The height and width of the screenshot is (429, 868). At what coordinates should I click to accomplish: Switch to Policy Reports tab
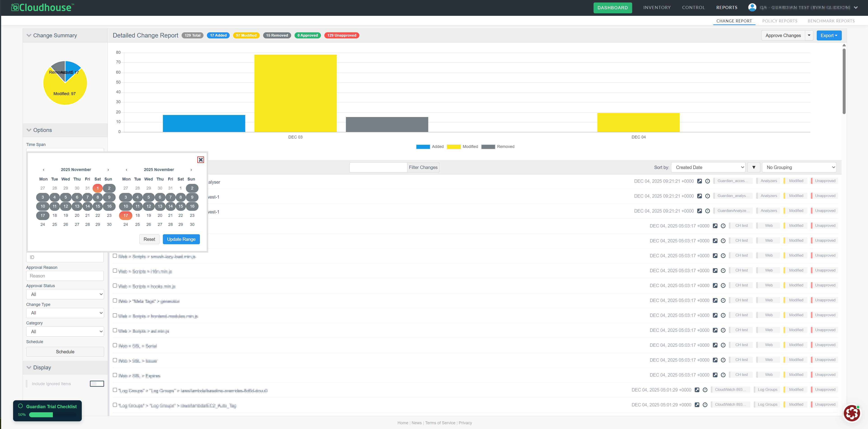[779, 21]
